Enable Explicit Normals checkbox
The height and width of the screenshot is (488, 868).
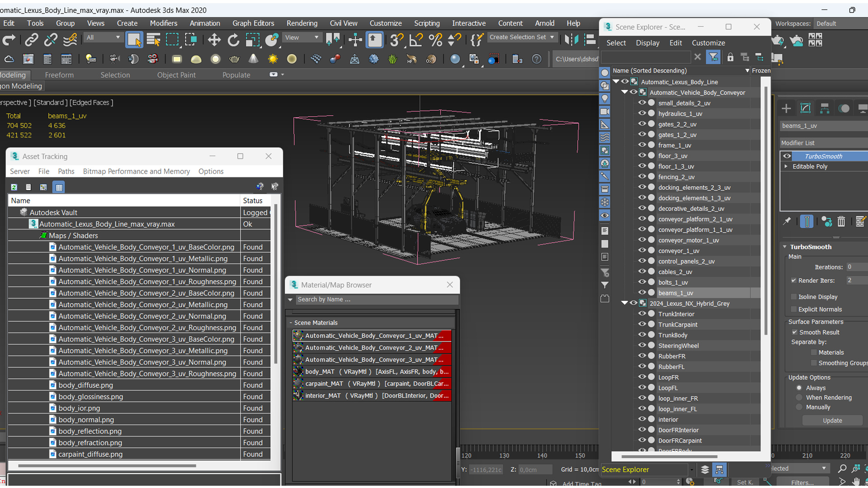(794, 310)
